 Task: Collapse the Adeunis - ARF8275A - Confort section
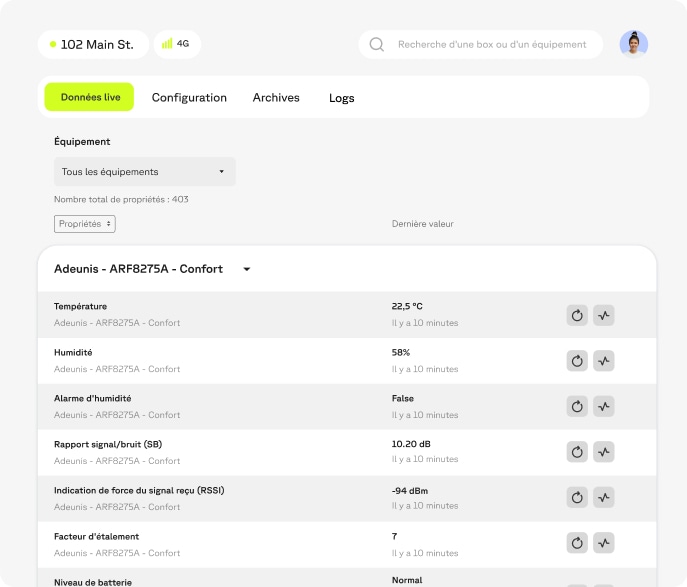coord(247,269)
